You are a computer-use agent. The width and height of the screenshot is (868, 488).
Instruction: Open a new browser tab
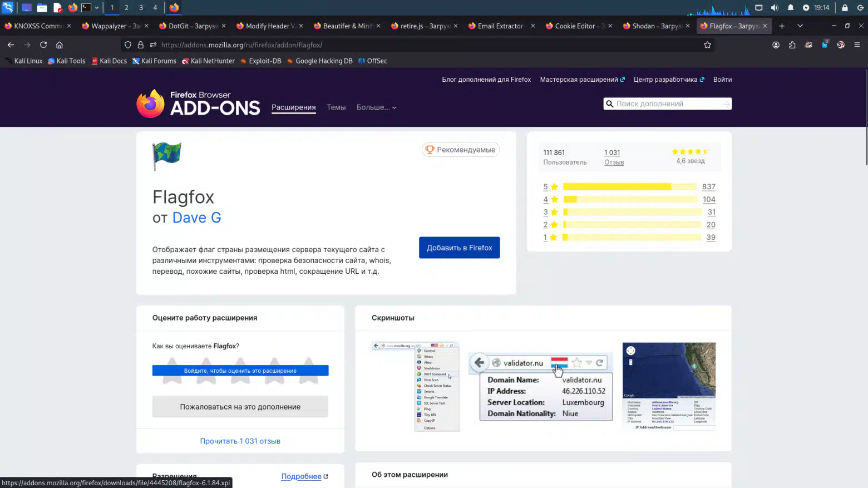782,26
